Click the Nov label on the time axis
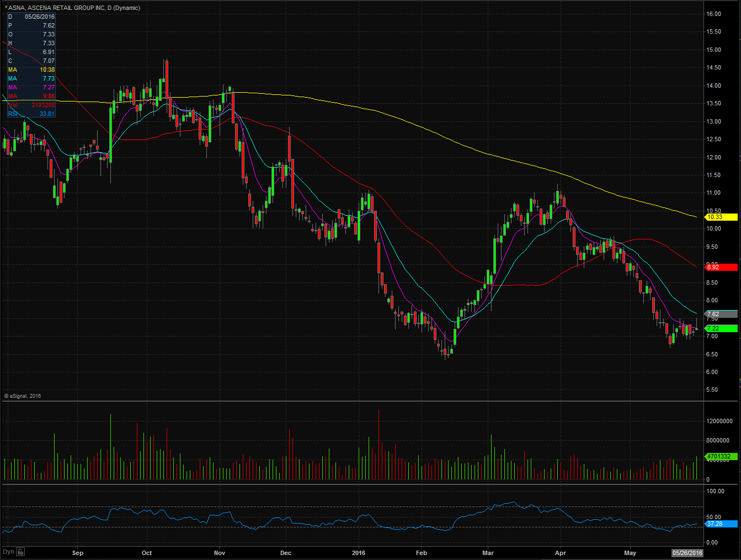This screenshot has width=741, height=560. [220, 553]
